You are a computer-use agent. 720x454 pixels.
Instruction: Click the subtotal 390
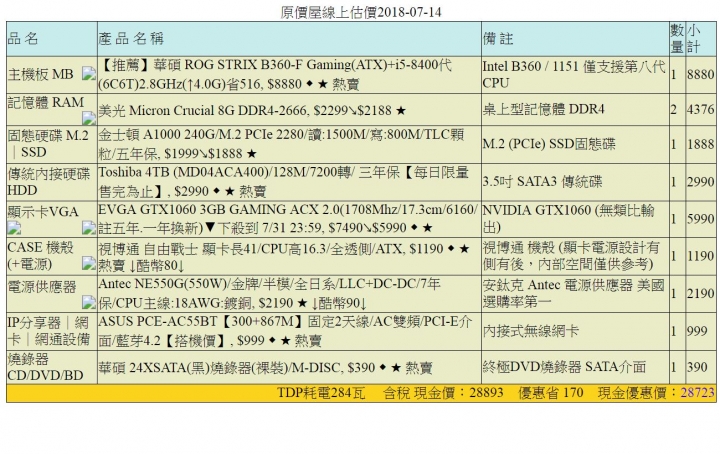click(697, 367)
